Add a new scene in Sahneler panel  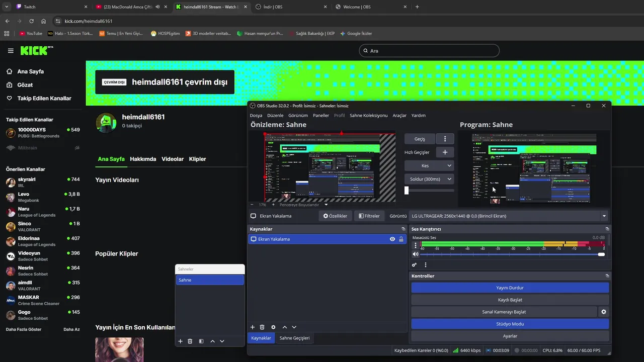(180, 341)
